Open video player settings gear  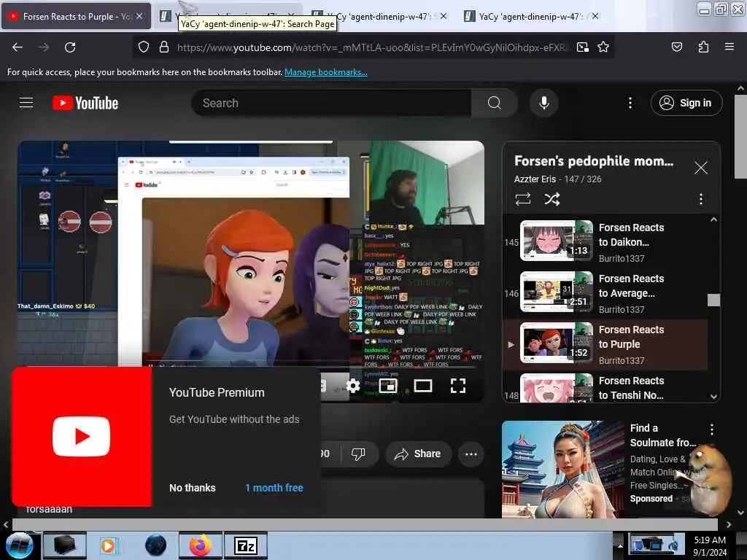(352, 386)
